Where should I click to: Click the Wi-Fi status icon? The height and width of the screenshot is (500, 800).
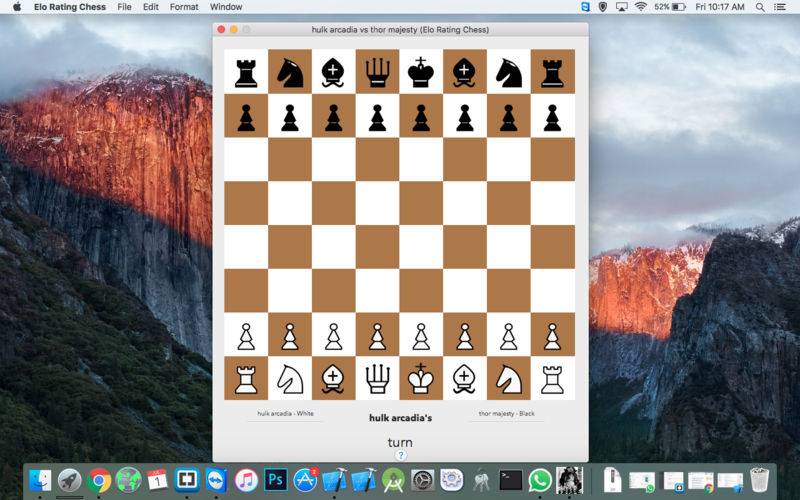(641, 7)
